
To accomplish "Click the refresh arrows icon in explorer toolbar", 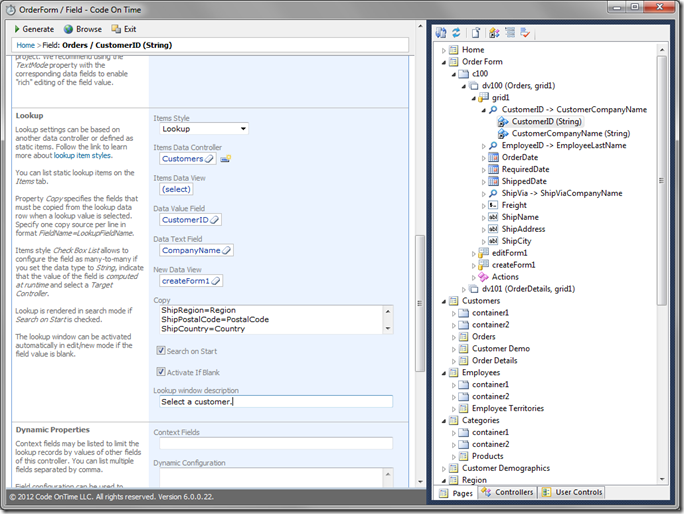I will point(456,33).
